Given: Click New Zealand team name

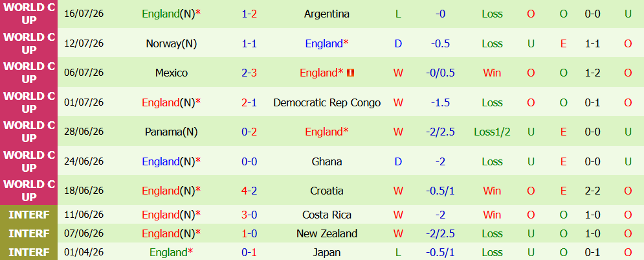Looking at the screenshot, I should (327, 233).
